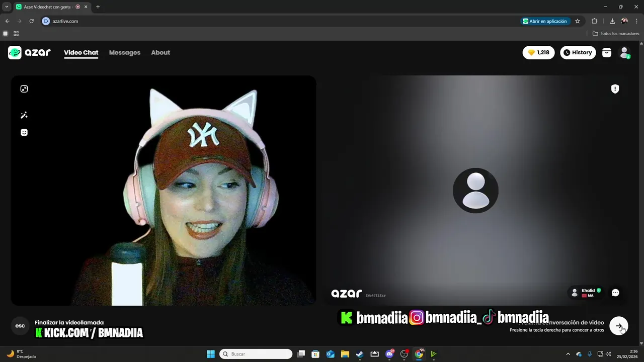Open the History button
The image size is (644, 362).
[578, 52]
